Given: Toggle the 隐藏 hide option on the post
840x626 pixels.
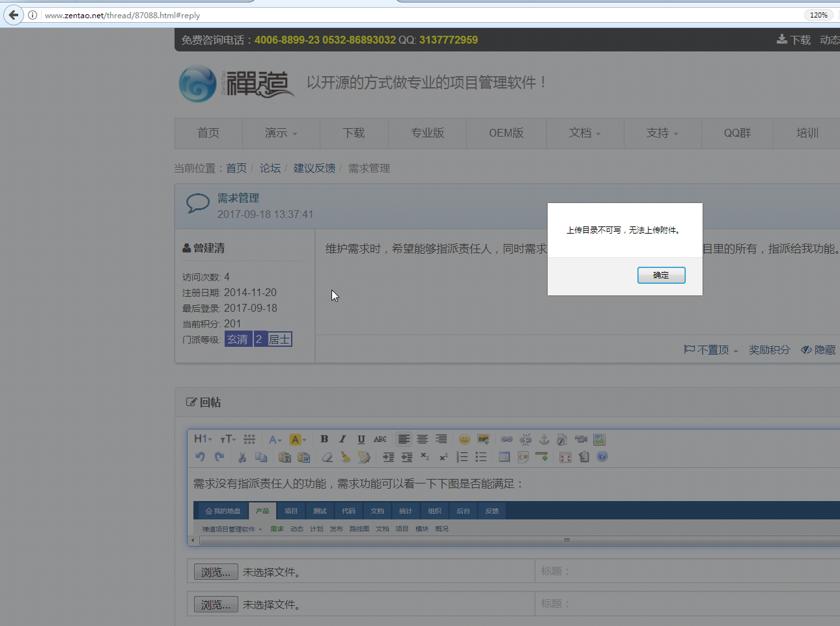Looking at the screenshot, I should point(819,350).
